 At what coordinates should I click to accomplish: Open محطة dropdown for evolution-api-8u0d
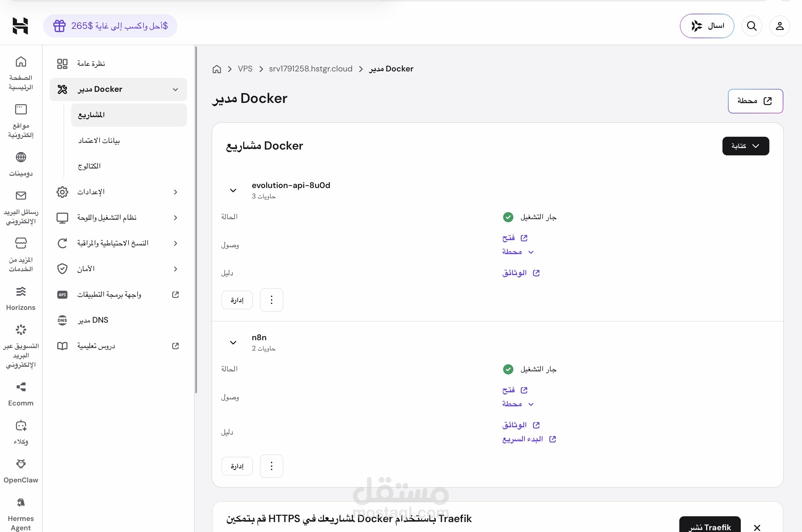[518, 252]
